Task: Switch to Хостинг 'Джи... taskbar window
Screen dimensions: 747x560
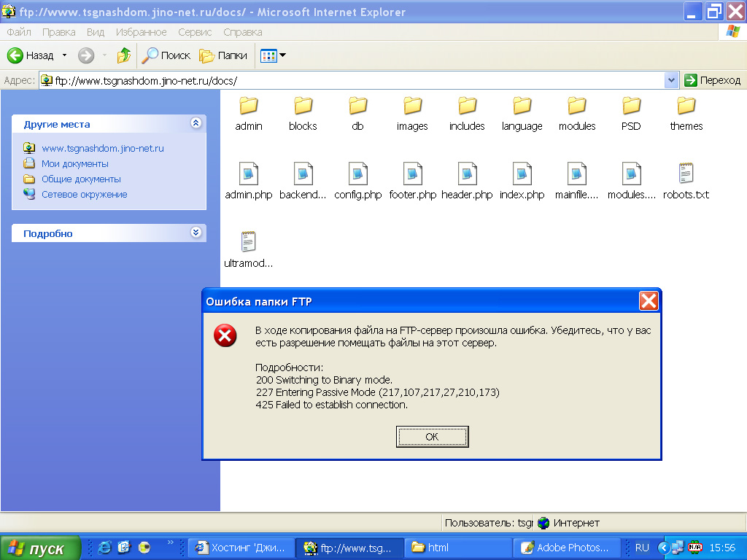Action: pos(241,548)
